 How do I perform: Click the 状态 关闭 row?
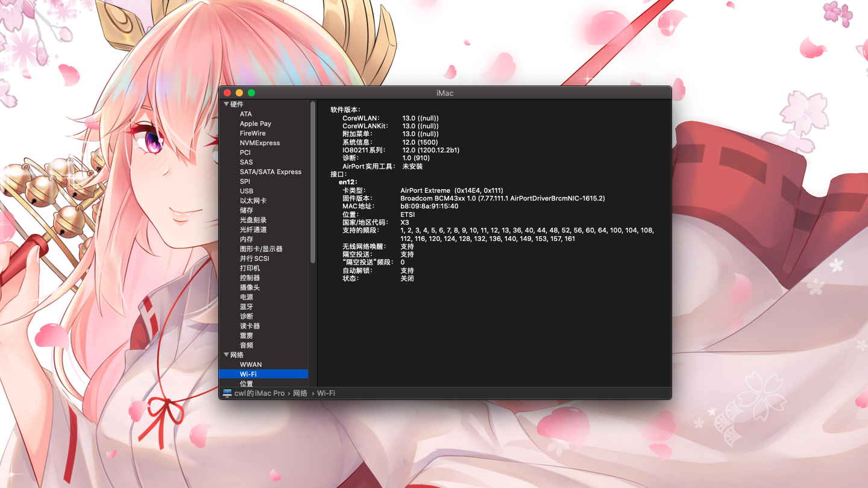pyautogui.click(x=378, y=278)
